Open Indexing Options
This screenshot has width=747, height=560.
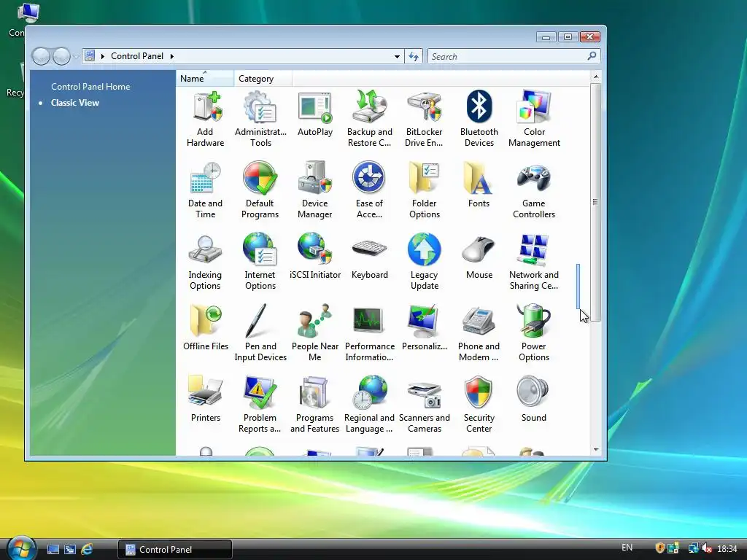[205, 262]
